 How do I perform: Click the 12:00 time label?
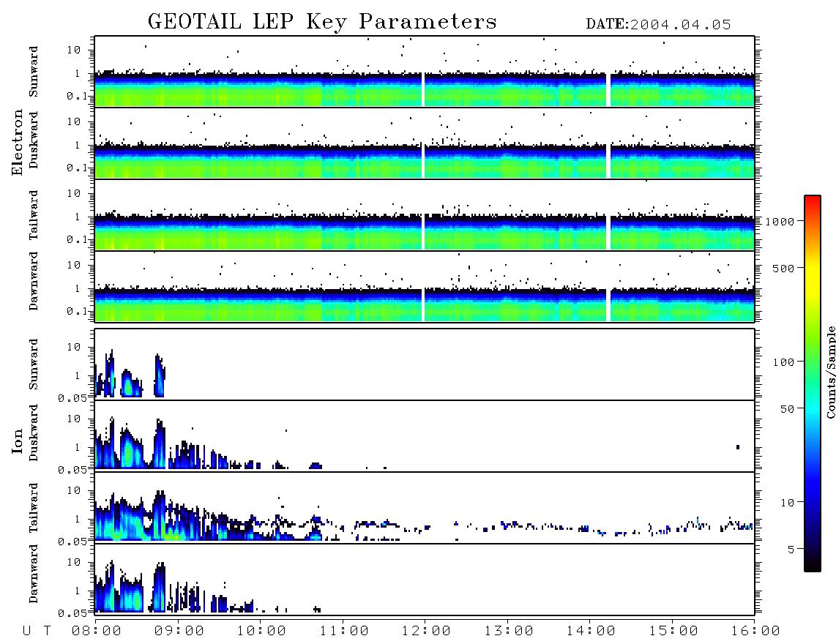[426, 632]
